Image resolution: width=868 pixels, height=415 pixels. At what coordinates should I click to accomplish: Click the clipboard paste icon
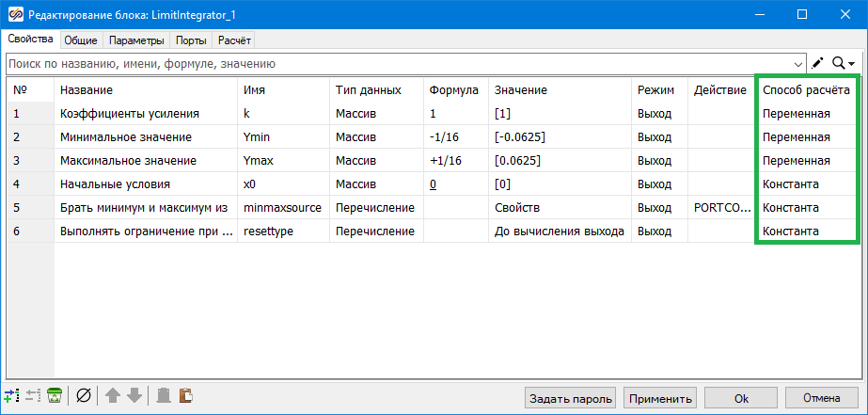coord(185,396)
